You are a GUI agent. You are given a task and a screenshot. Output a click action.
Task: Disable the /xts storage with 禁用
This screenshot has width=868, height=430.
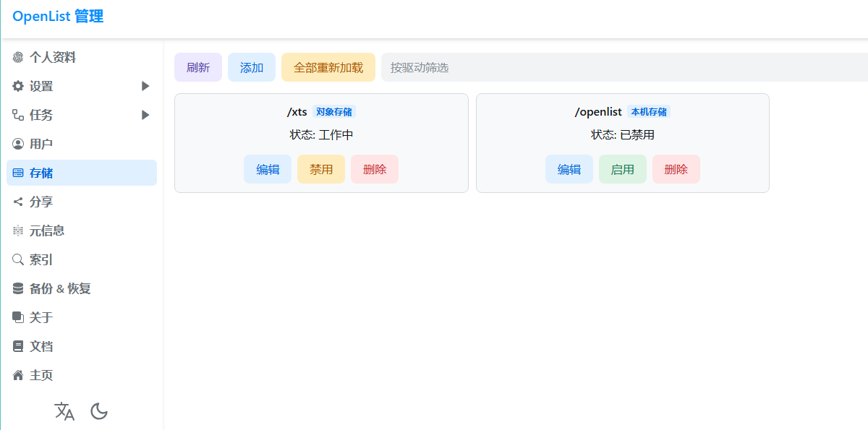[321, 169]
